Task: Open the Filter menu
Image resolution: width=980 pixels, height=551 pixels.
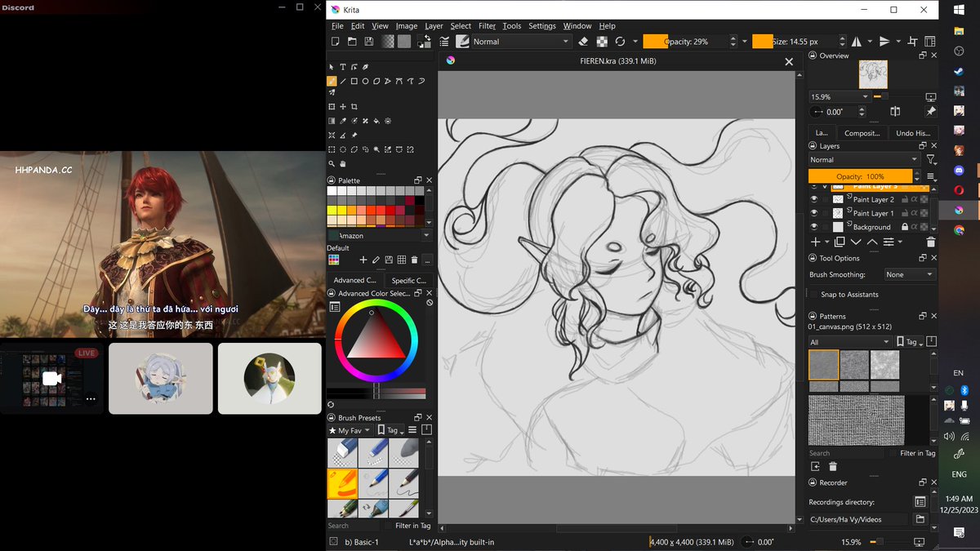Action: pyautogui.click(x=487, y=26)
